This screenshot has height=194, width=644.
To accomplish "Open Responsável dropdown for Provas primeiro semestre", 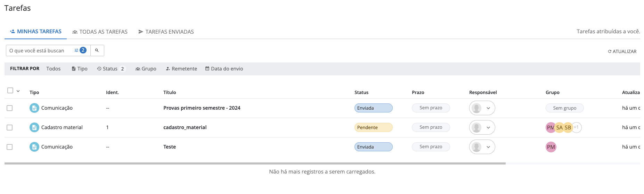I will click(482, 108).
